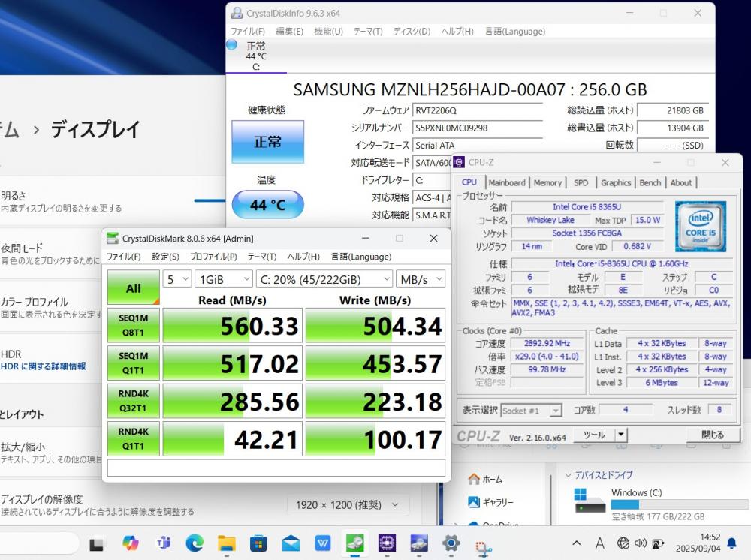
Task: Launch Copilot from the taskbar
Action: pyautogui.click(x=130, y=543)
